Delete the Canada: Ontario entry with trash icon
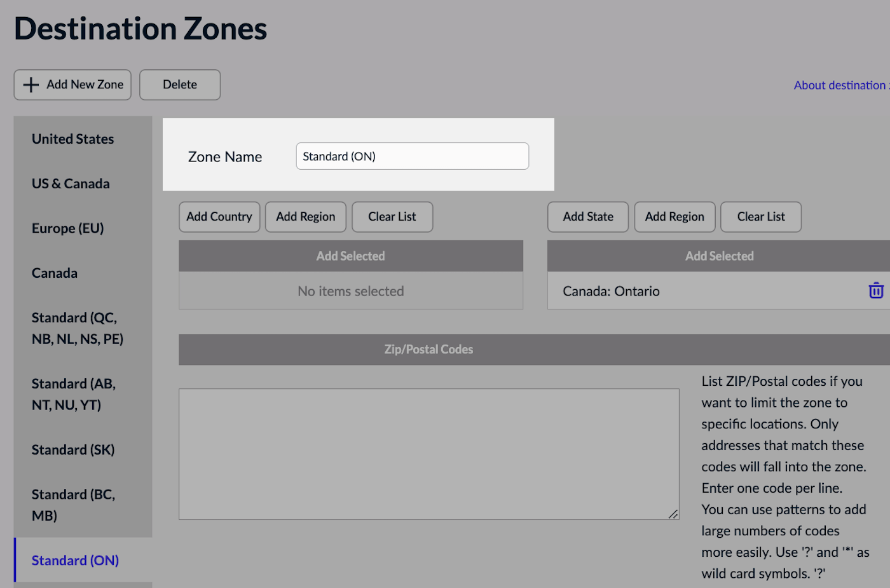Image resolution: width=890 pixels, height=588 pixels. (875, 291)
